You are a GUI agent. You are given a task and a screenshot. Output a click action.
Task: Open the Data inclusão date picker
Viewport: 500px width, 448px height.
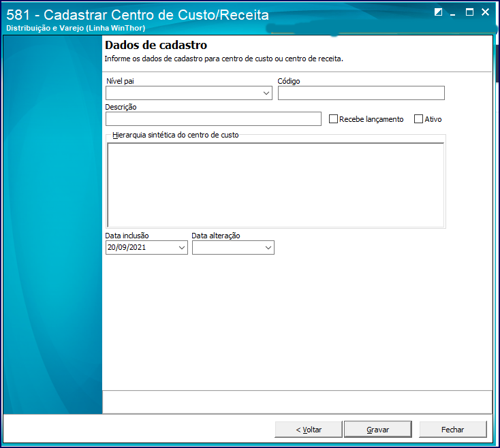pos(182,248)
